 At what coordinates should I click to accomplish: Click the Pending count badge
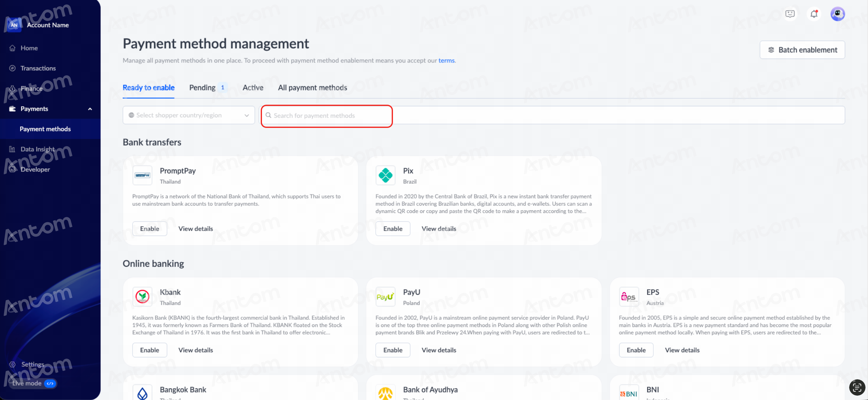click(x=222, y=87)
